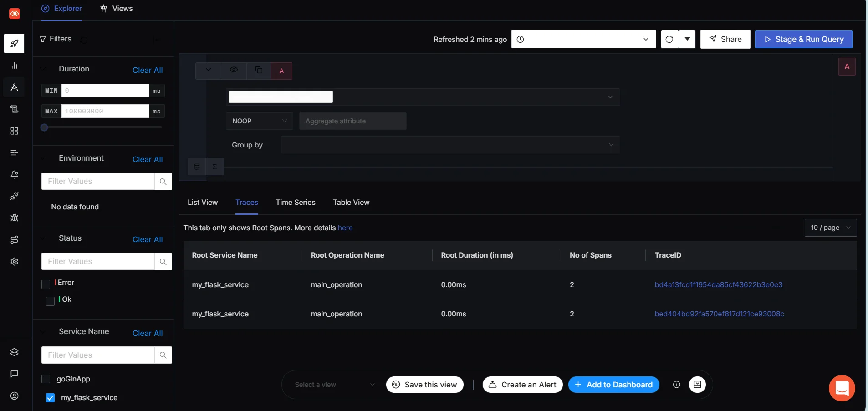
Task: Open the bug Exceptions icon in sidebar
Action: pyautogui.click(x=14, y=218)
